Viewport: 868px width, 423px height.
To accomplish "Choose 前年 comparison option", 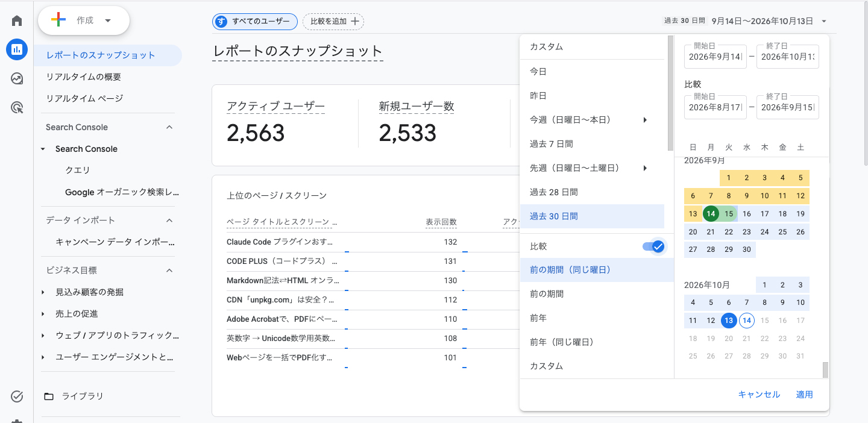I will pyautogui.click(x=597, y=318).
